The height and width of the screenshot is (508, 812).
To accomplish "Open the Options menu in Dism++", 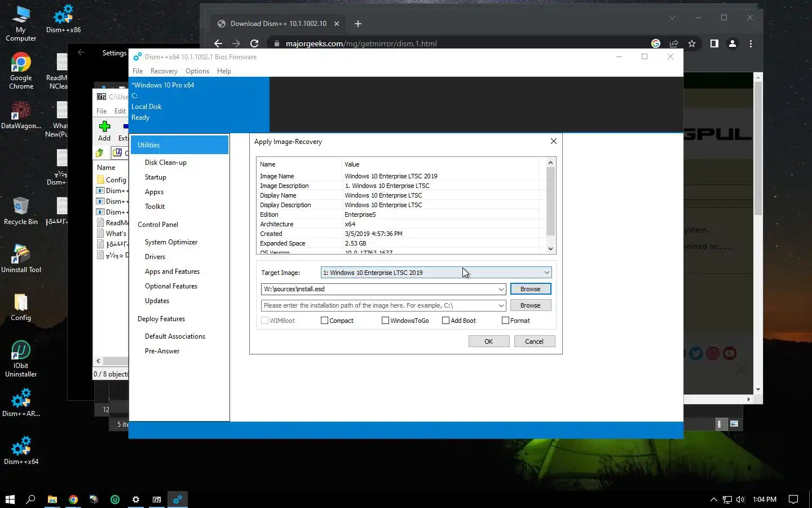I will 197,71.
